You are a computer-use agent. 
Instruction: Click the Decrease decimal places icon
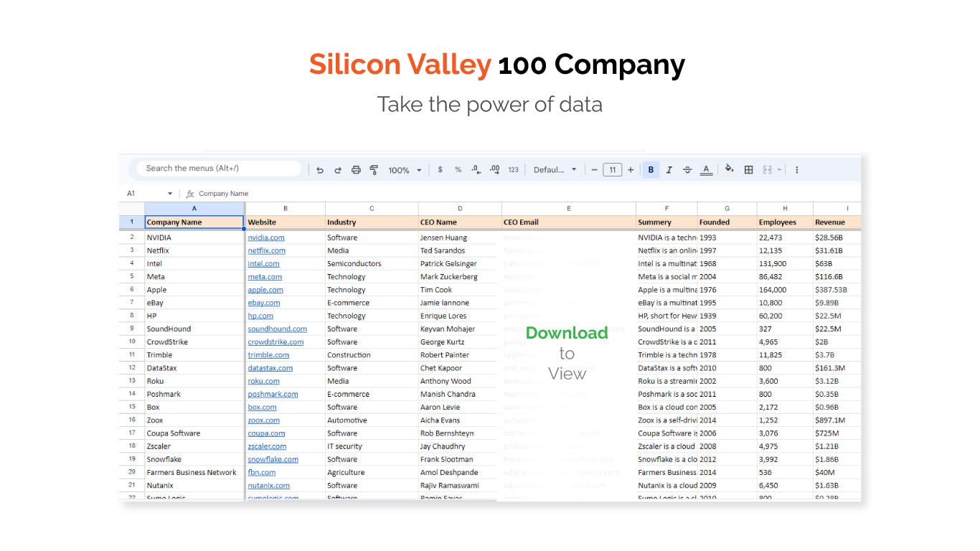(476, 170)
